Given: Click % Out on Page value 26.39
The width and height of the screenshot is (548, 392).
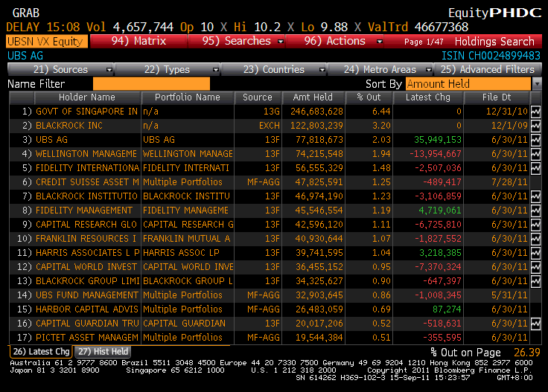Looking at the screenshot, I should pyautogui.click(x=527, y=353).
